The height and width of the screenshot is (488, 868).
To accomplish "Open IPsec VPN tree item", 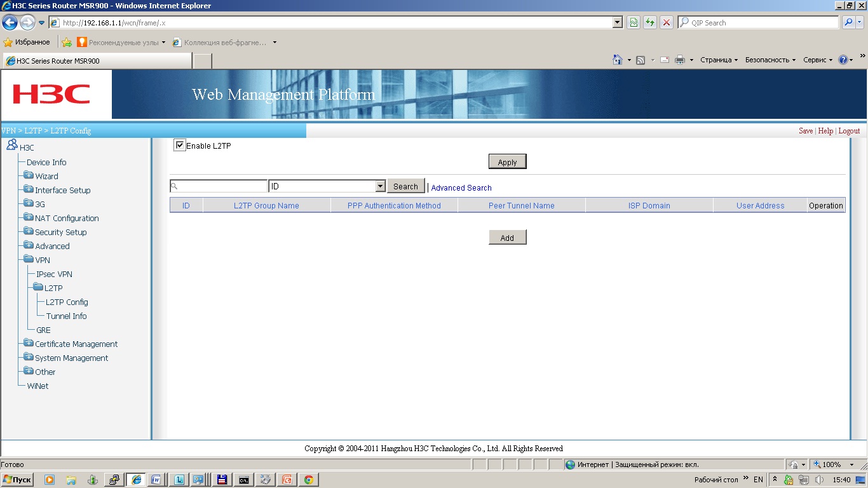I will coord(54,274).
